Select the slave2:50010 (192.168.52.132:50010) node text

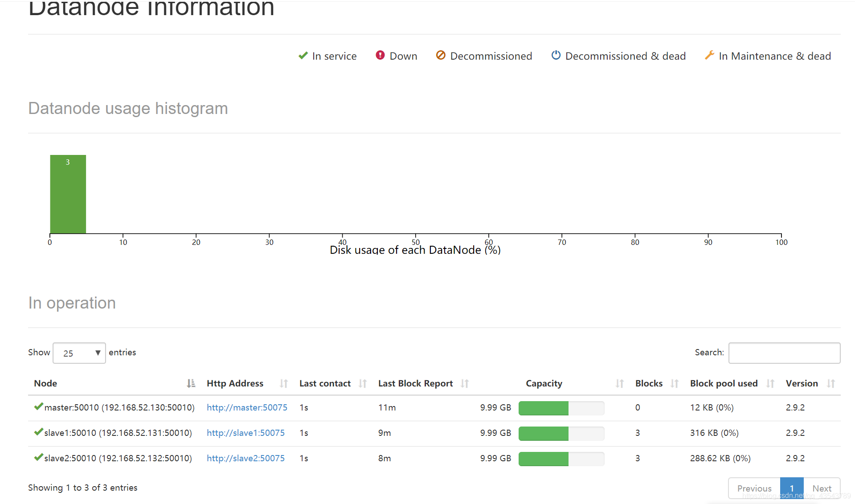coord(118,458)
